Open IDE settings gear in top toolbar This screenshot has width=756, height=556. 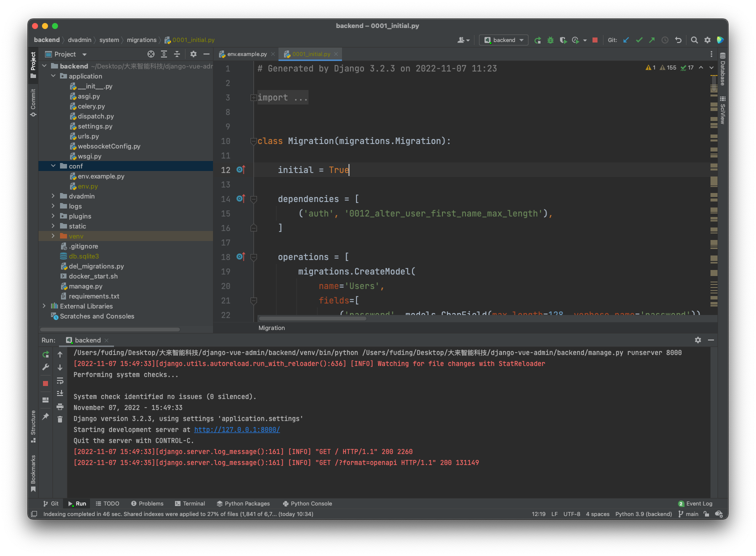707,40
